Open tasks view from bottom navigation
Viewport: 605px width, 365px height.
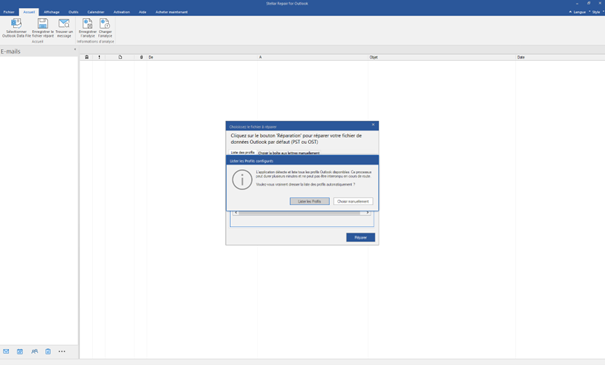48,351
